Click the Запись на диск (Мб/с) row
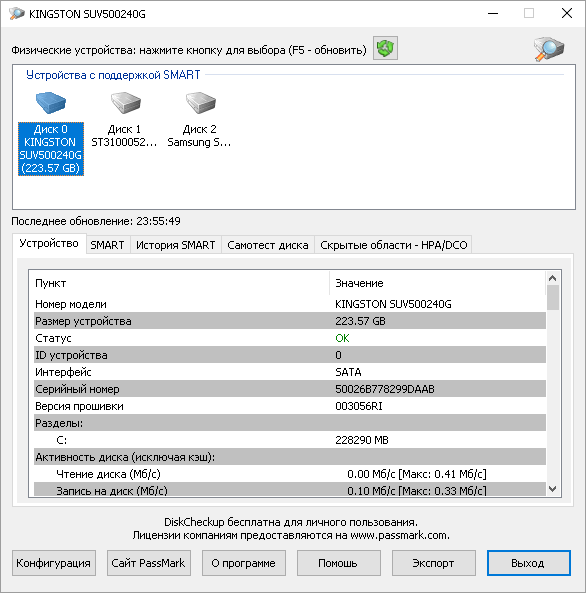This screenshot has width=586, height=593. pos(290,490)
